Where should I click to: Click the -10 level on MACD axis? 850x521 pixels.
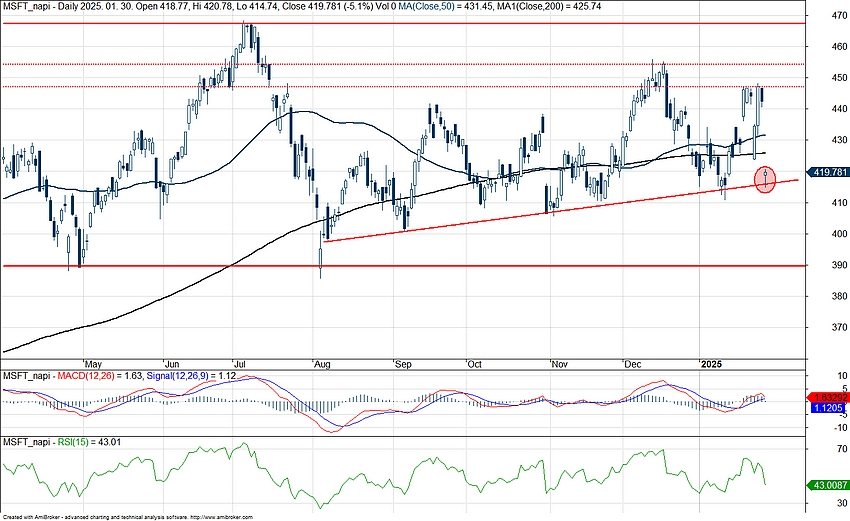pos(840,428)
